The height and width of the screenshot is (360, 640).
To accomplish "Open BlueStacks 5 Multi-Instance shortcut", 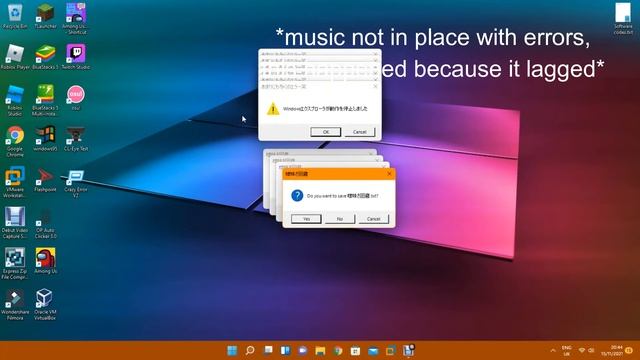I will pyautogui.click(x=45, y=101).
